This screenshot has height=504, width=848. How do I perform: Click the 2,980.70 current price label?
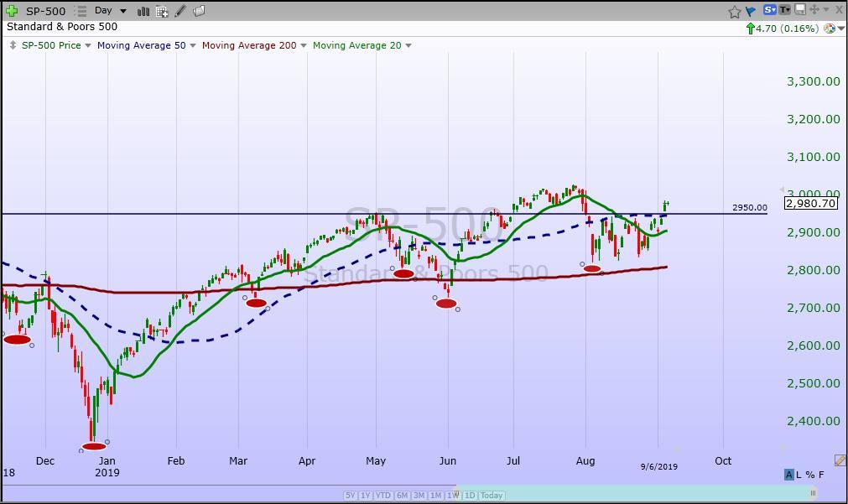[x=811, y=203]
